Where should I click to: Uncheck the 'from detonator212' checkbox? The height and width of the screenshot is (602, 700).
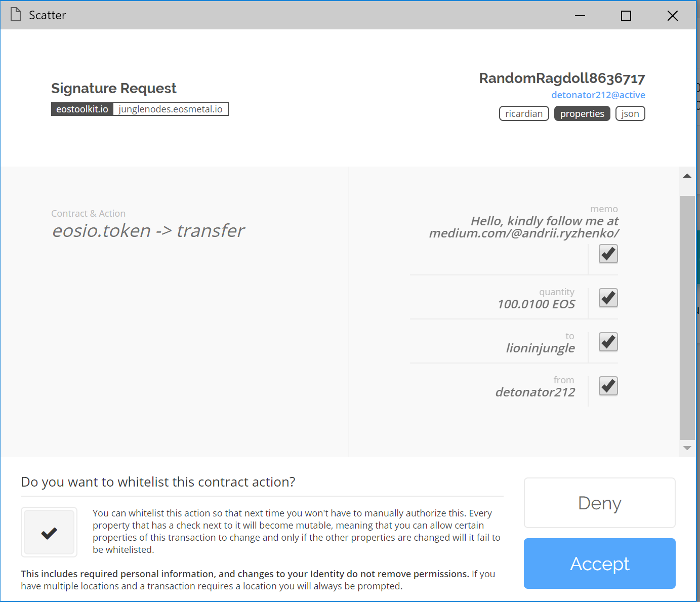point(608,386)
